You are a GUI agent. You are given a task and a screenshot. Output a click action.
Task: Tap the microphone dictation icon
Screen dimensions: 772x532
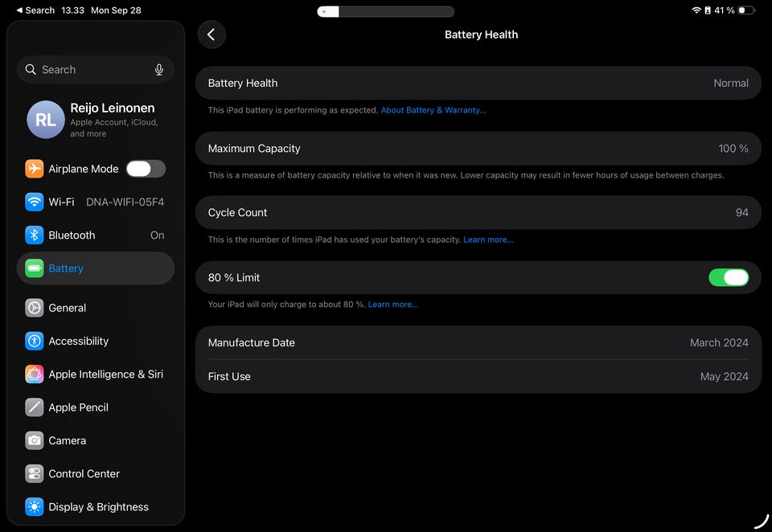coord(159,69)
